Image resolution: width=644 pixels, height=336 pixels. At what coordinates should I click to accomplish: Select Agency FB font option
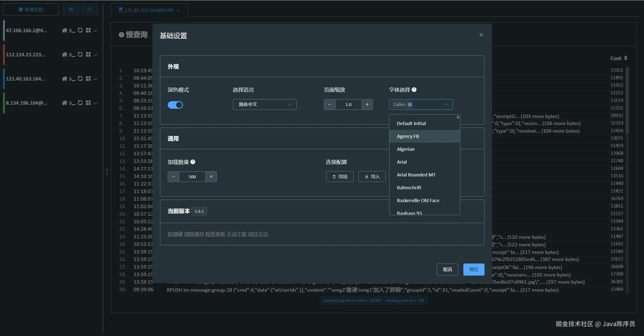pyautogui.click(x=408, y=136)
